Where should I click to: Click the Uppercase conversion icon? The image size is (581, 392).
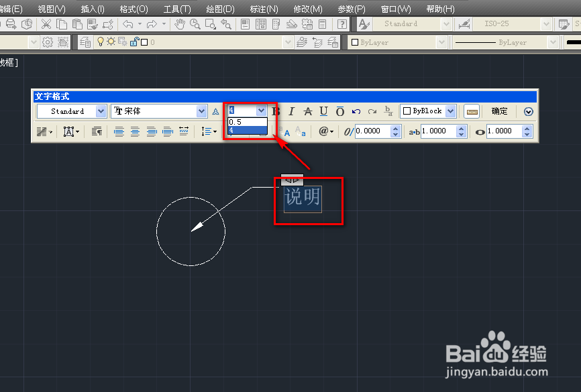(284, 131)
